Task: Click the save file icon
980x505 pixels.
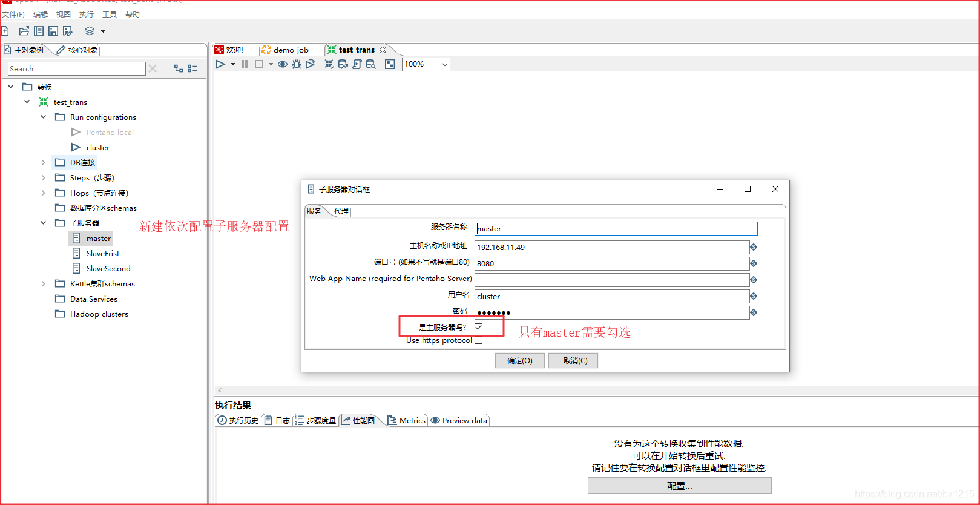Action: click(53, 31)
